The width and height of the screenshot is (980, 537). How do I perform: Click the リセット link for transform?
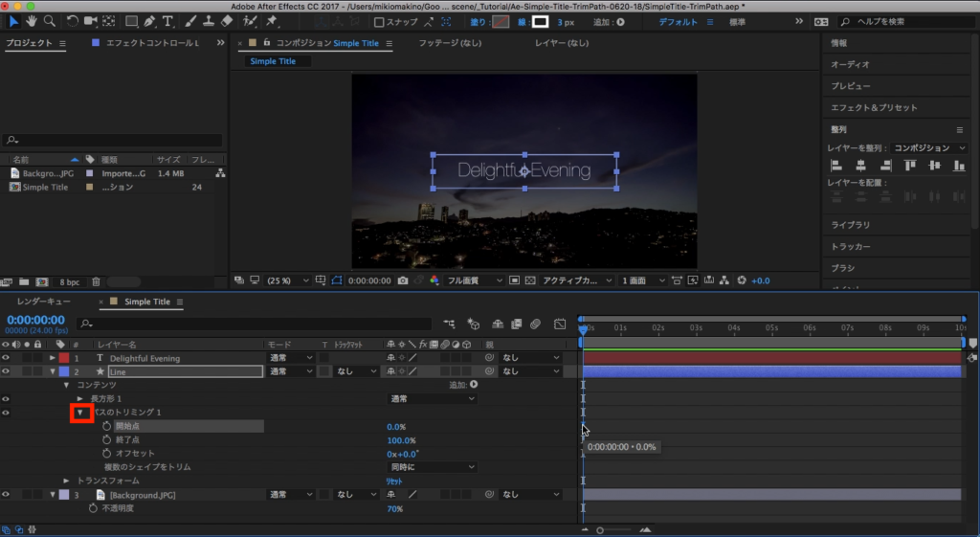pos(394,481)
